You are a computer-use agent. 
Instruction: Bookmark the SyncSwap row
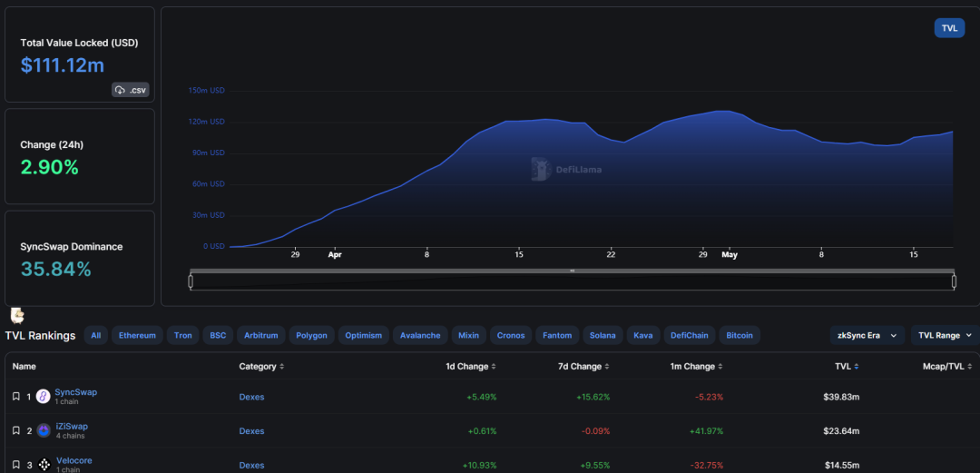tap(16, 397)
